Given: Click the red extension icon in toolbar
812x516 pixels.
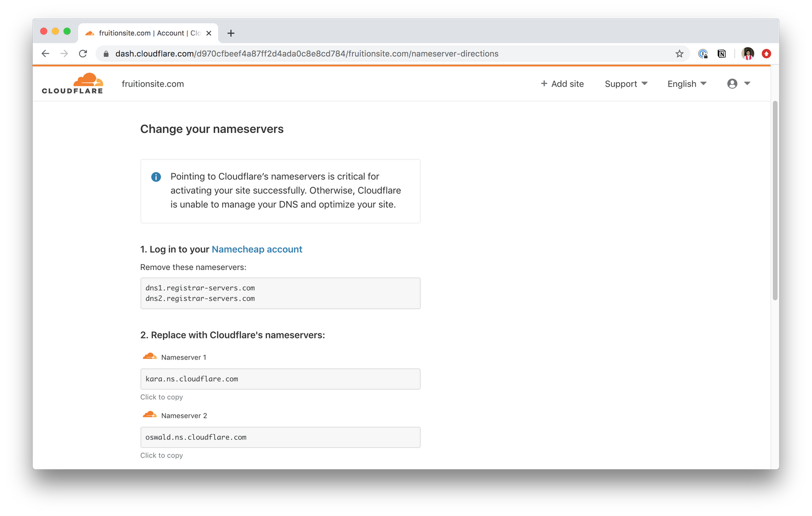Looking at the screenshot, I should (x=766, y=54).
